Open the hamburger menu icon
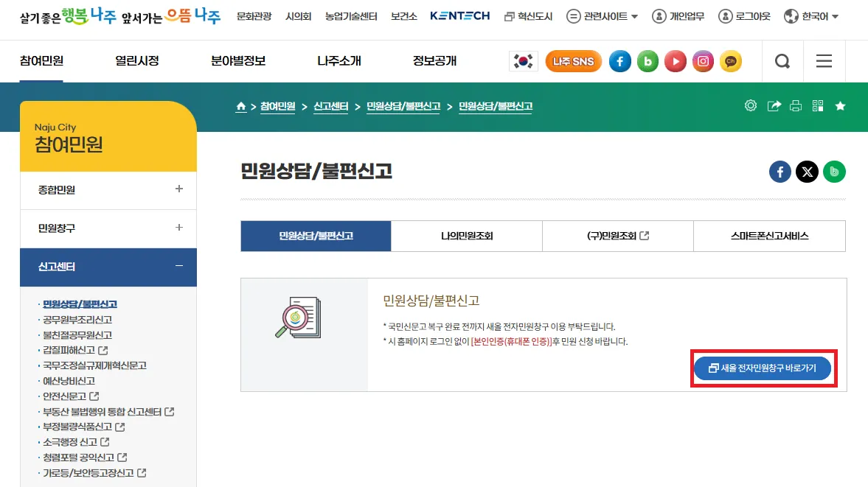The width and height of the screenshot is (868, 487). [824, 61]
